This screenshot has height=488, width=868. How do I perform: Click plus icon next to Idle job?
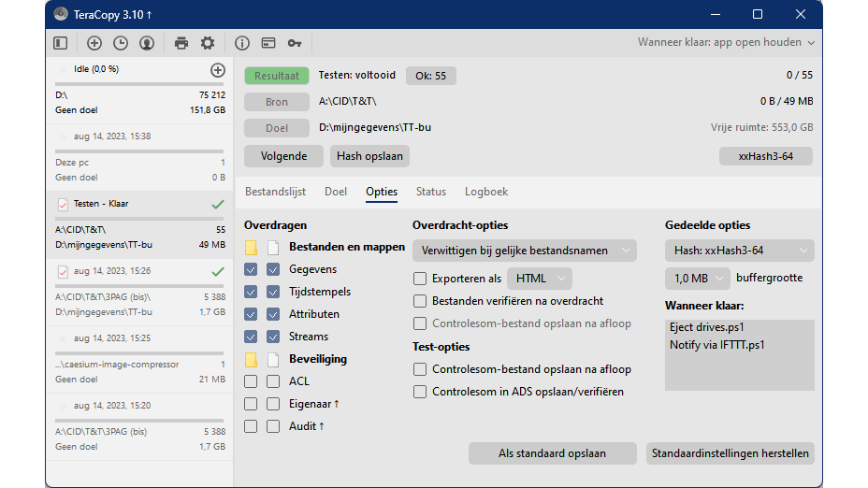218,70
